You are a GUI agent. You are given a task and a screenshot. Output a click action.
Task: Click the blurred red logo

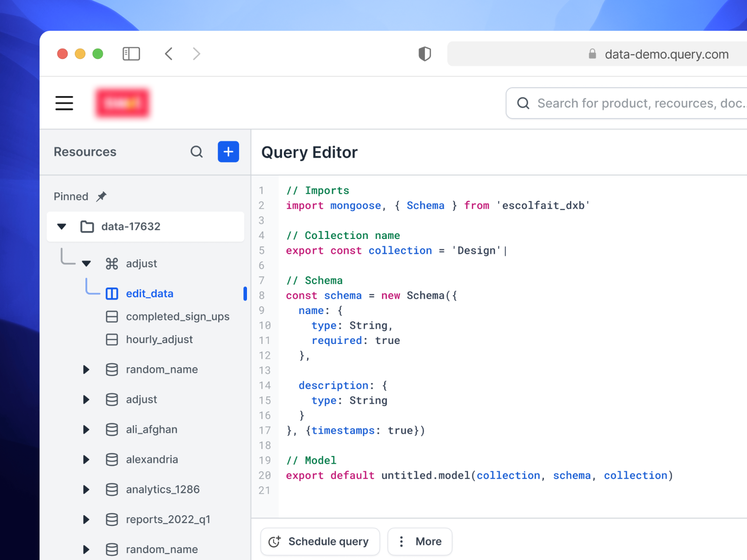122,103
